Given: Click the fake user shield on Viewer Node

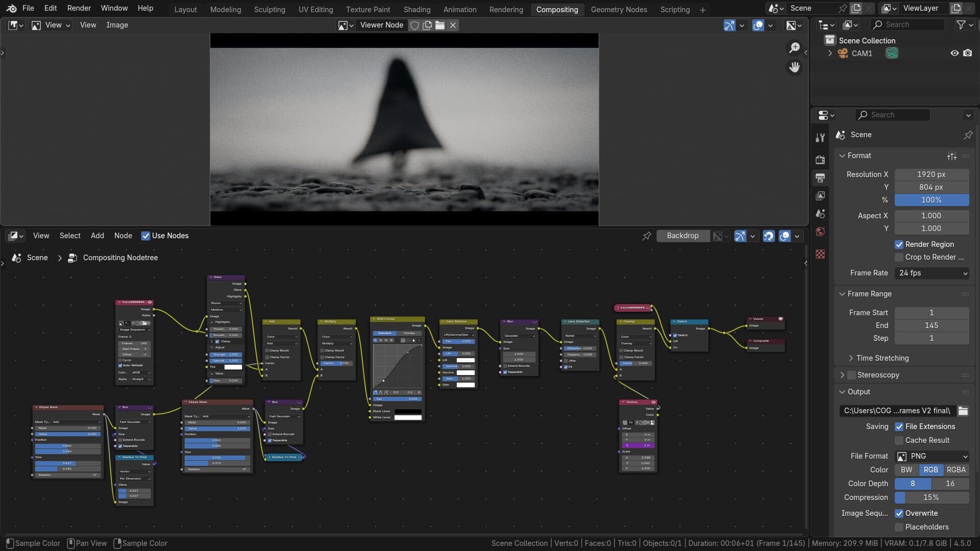Looking at the screenshot, I should coord(414,25).
